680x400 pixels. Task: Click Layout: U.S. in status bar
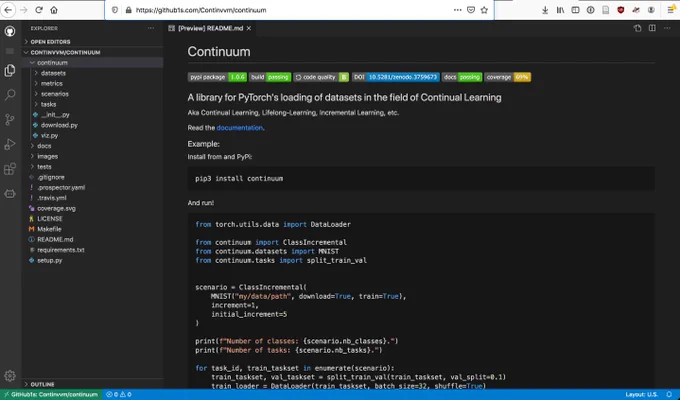[x=641, y=394]
